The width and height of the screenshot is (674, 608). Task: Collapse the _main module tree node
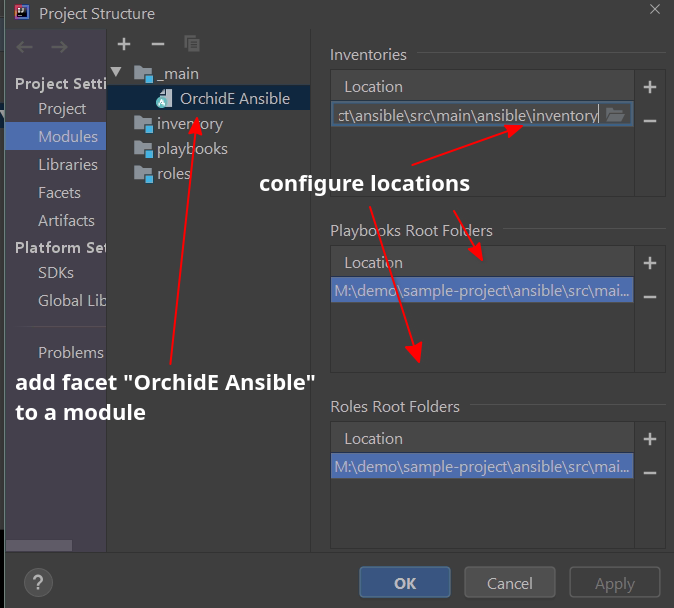116,72
